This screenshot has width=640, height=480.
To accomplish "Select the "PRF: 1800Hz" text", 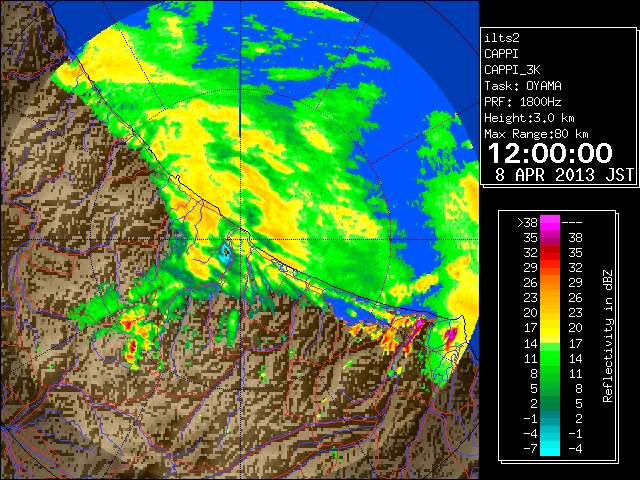I will point(523,102).
